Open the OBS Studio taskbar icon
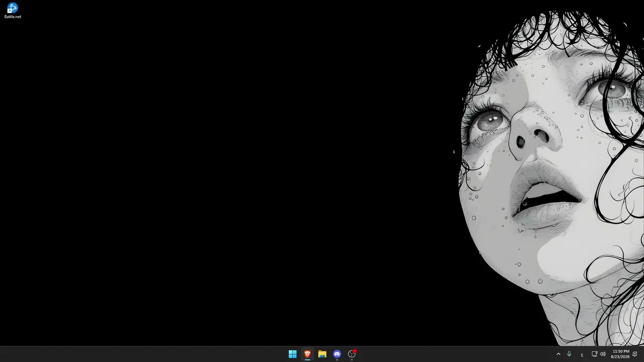This screenshot has height=362, width=644. coord(352,354)
